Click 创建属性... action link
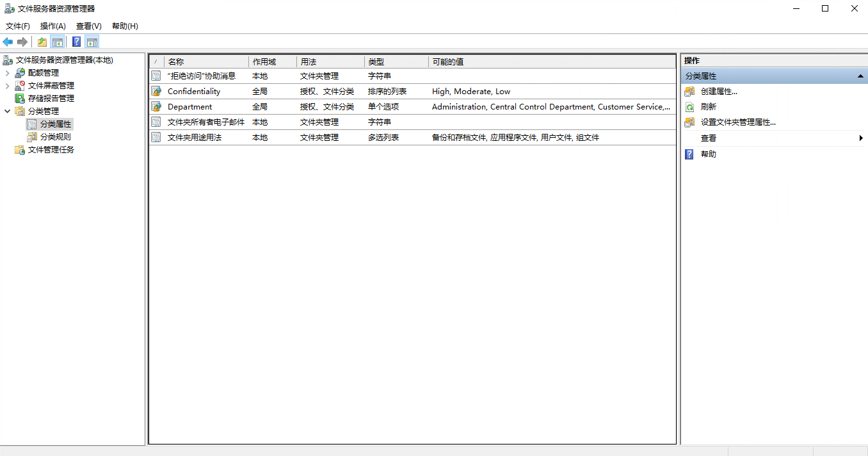The width and height of the screenshot is (868, 456). coord(719,92)
